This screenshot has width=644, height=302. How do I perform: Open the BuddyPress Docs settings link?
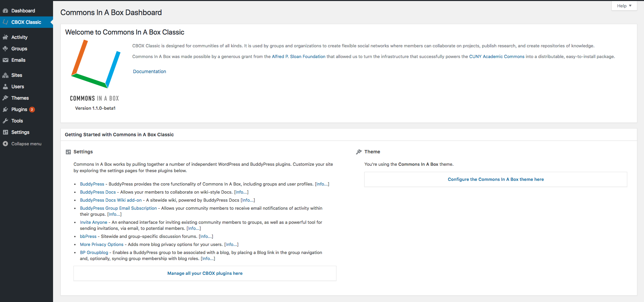coord(98,192)
